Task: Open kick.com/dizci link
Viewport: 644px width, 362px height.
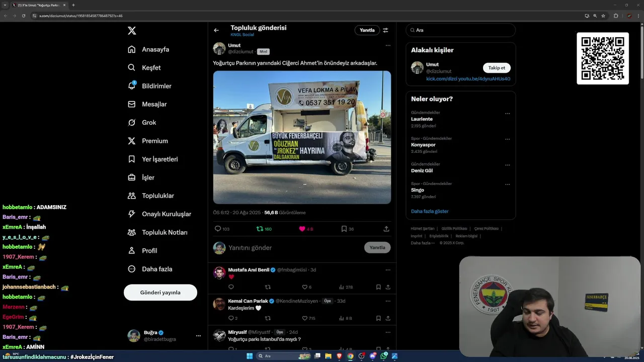Action: [x=441, y=79]
